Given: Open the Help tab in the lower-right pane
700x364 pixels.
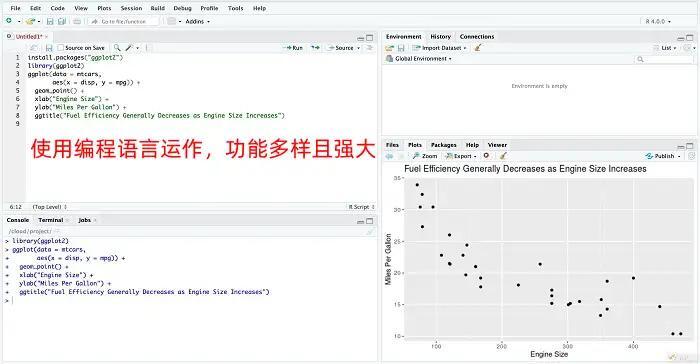Looking at the screenshot, I should [472, 145].
